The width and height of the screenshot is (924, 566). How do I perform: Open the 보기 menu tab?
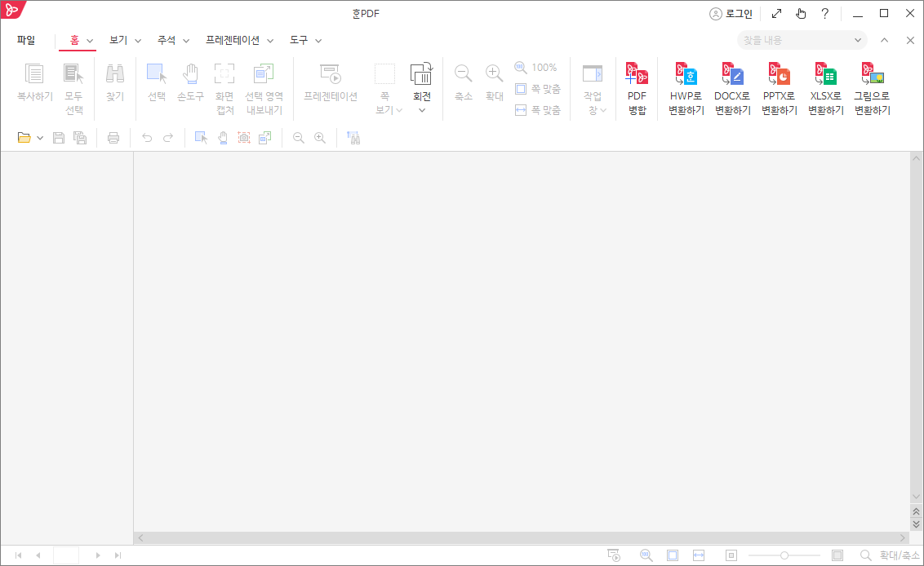pyautogui.click(x=118, y=40)
